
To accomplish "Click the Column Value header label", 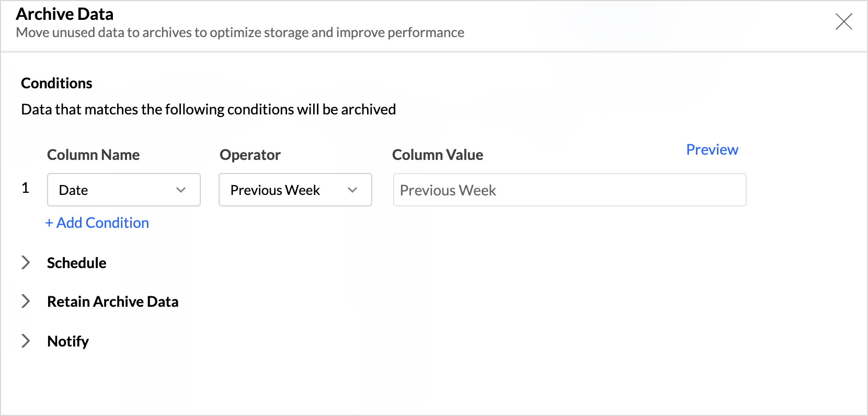I will click(437, 155).
